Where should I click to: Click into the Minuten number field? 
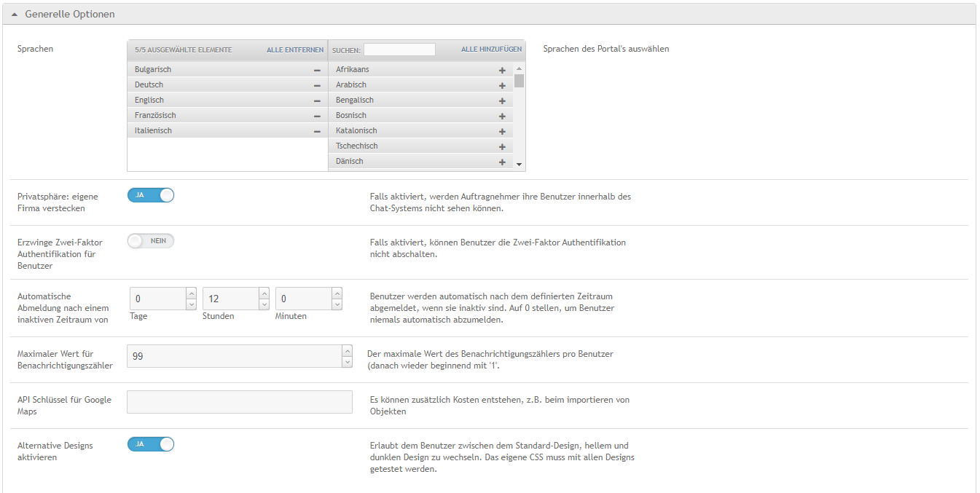303,299
